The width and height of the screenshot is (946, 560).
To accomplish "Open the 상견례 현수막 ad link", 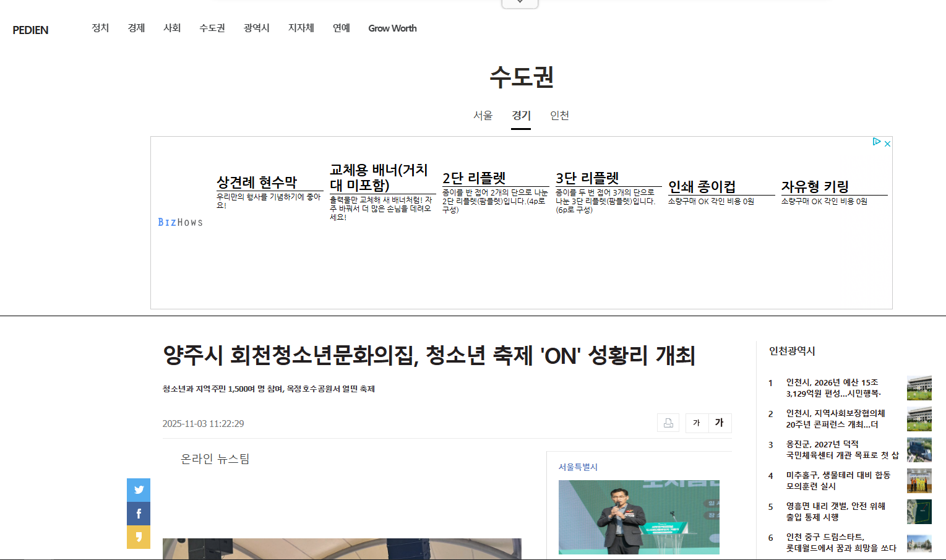I will point(257,183).
